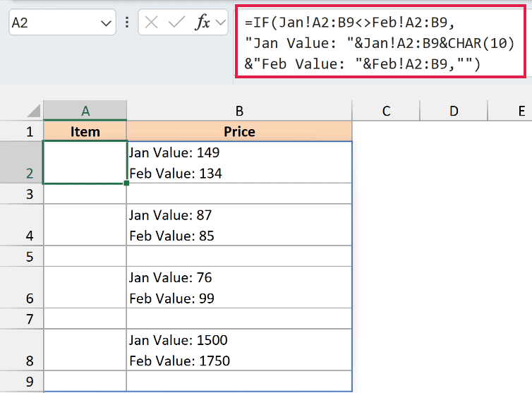
Task: Select column C header
Action: [x=386, y=111]
